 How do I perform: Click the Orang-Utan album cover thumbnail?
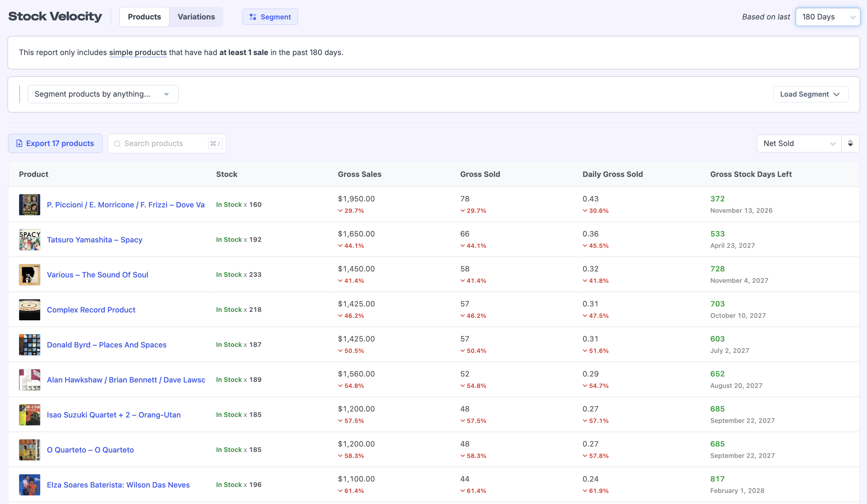click(30, 415)
